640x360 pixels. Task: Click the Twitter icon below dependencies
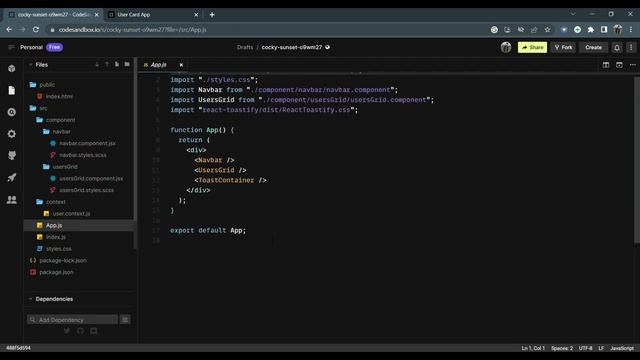tap(67, 331)
